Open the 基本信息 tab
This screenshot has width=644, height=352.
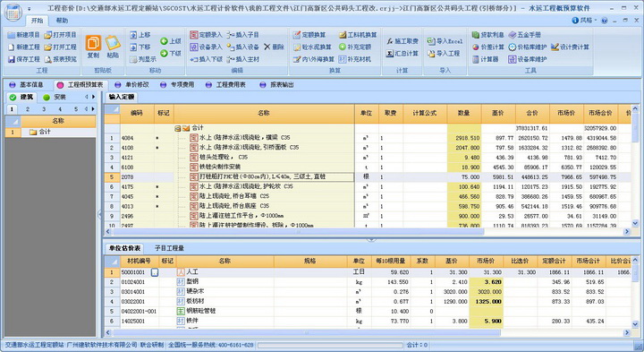coord(27,85)
